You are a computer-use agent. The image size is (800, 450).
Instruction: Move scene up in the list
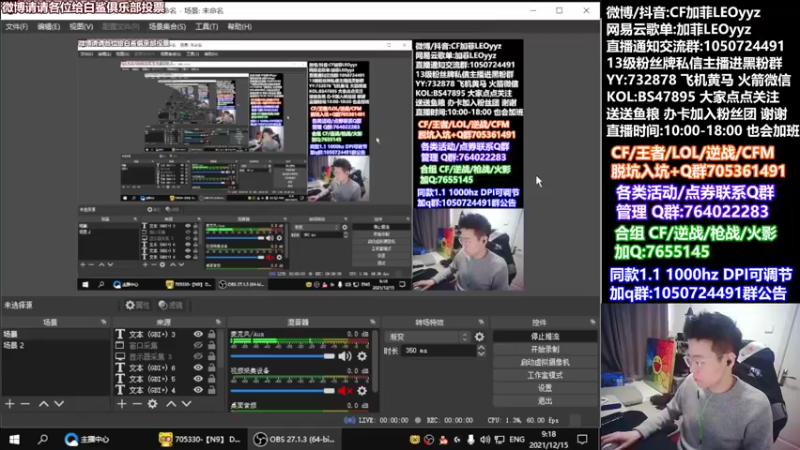click(44, 404)
